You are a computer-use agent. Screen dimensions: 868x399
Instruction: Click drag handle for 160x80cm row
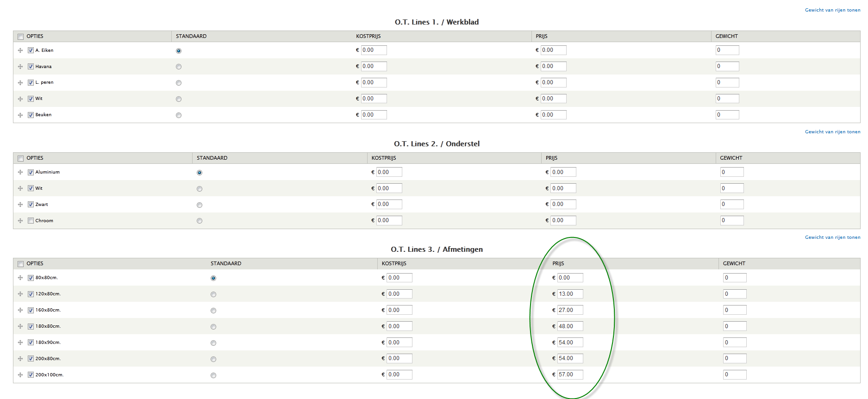point(20,310)
